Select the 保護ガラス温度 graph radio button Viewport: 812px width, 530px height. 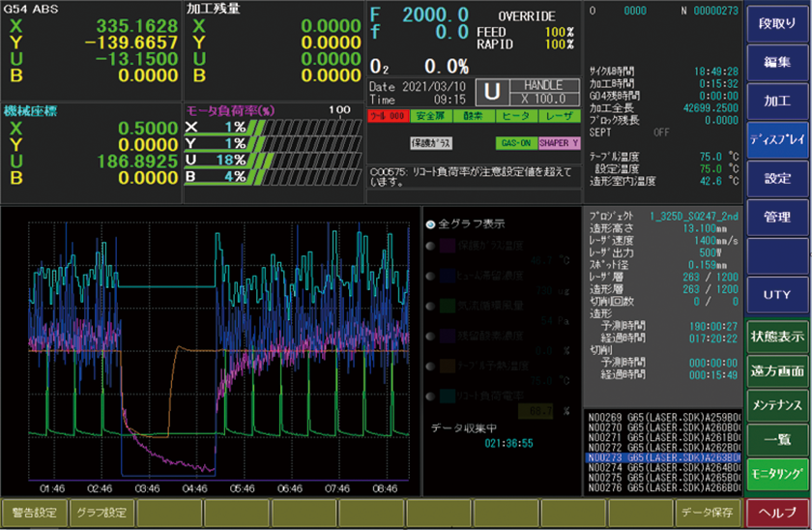(x=430, y=247)
